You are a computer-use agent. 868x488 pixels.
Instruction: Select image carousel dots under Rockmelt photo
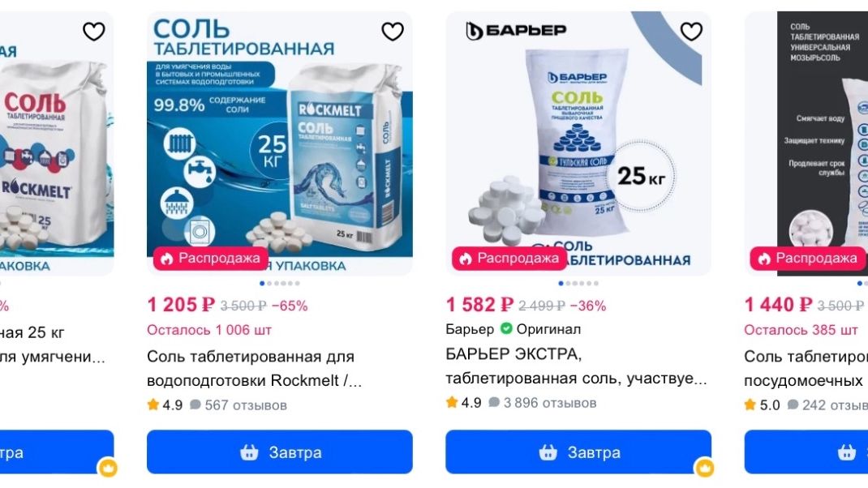(x=280, y=283)
